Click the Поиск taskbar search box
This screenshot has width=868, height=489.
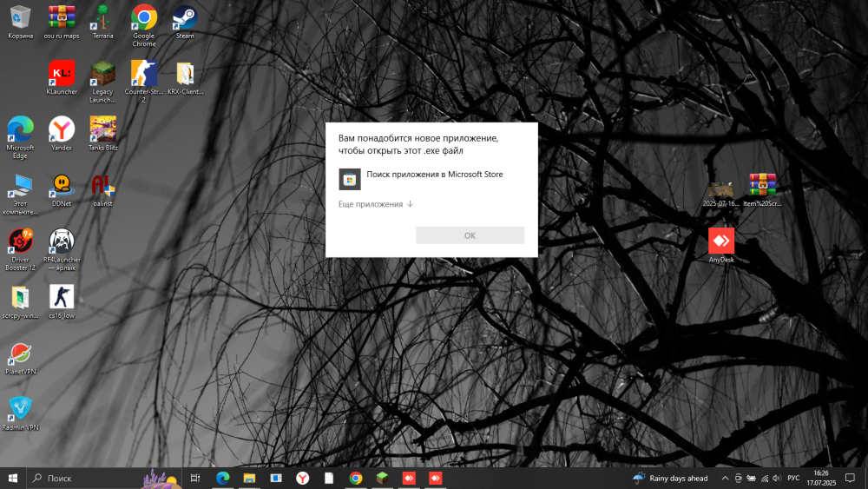(x=104, y=478)
